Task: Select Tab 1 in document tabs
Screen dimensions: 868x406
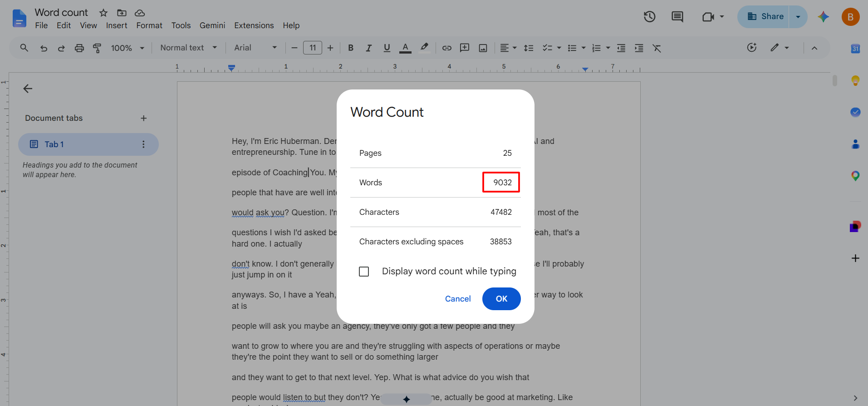Action: click(x=88, y=144)
